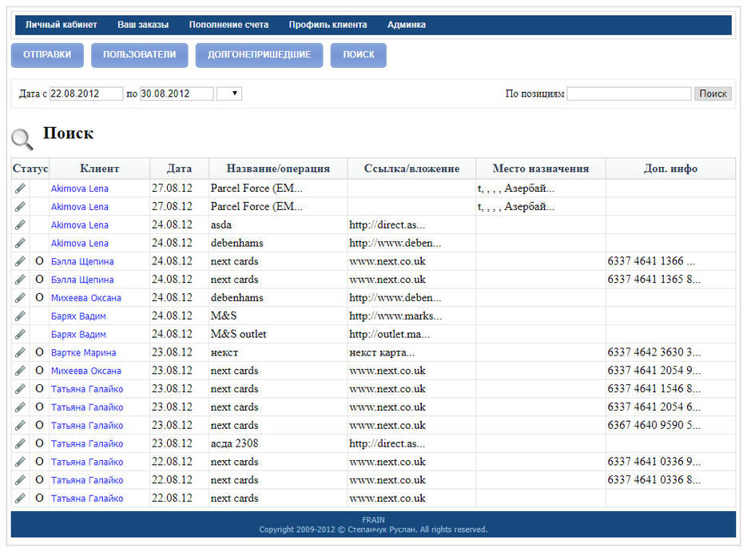Viewport: 747px width, 560px height.
Task: Open Михеева Оксана link dated 24.08.12
Action: [x=85, y=298]
